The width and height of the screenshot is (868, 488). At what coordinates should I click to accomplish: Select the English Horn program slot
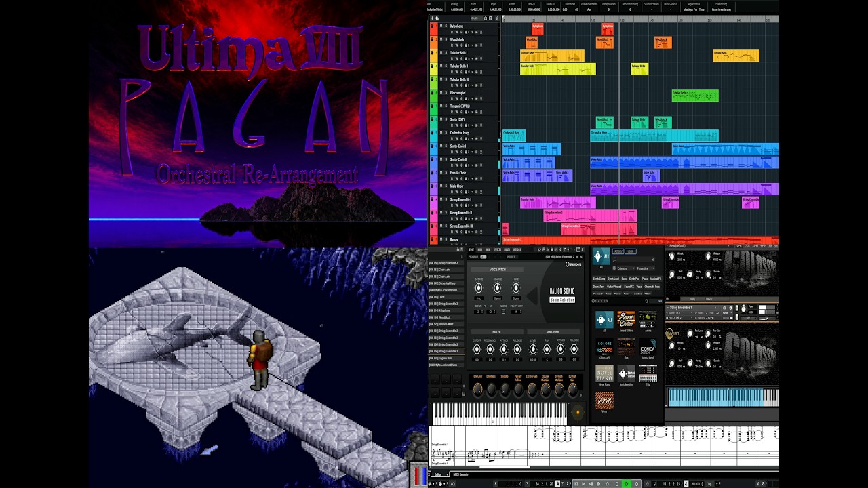point(448,358)
